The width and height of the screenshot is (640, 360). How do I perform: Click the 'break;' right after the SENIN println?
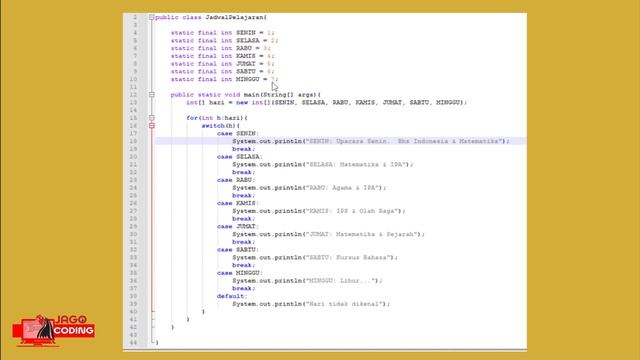coord(244,149)
